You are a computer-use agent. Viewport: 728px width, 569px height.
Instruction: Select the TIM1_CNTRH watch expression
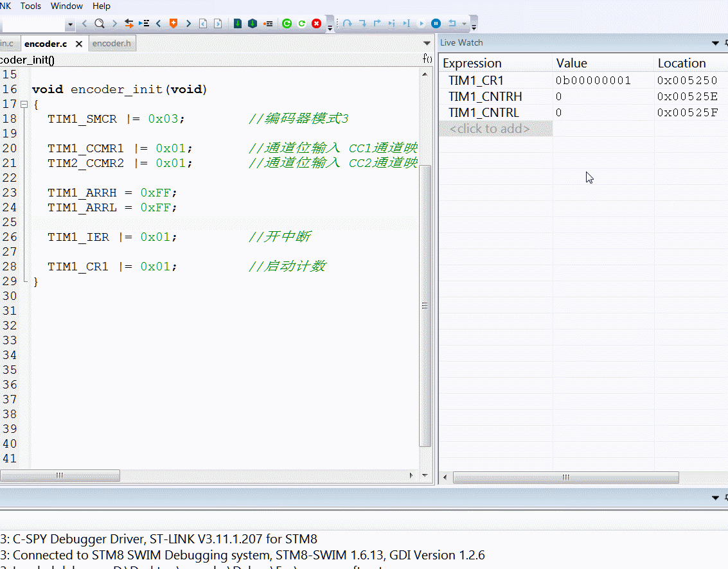[x=485, y=97]
